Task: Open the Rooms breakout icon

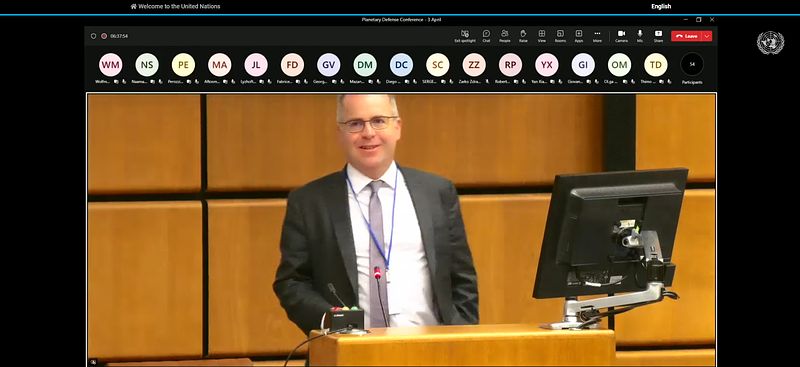Action: pos(560,36)
